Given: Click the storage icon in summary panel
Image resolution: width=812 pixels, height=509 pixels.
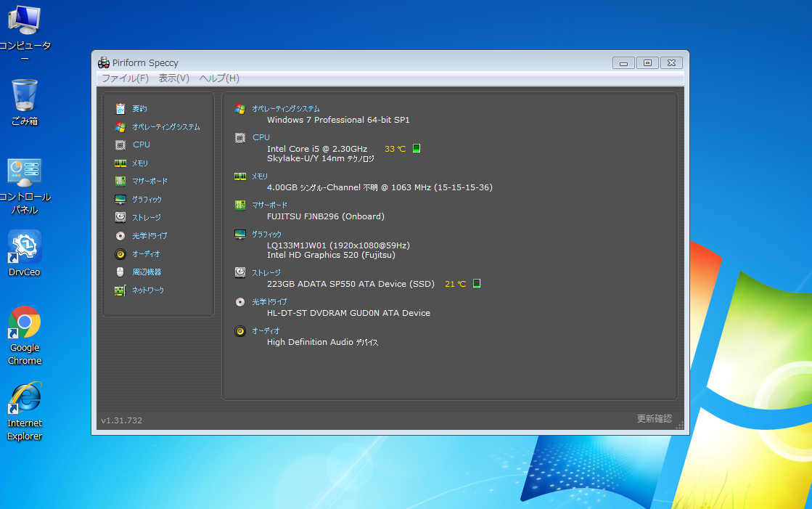Looking at the screenshot, I should coord(239,272).
